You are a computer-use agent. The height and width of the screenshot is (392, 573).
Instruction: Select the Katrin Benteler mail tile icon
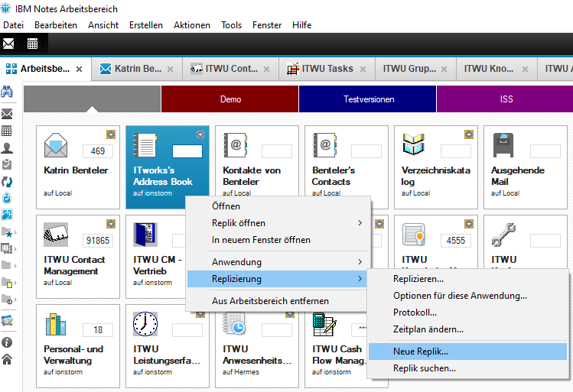click(x=56, y=145)
